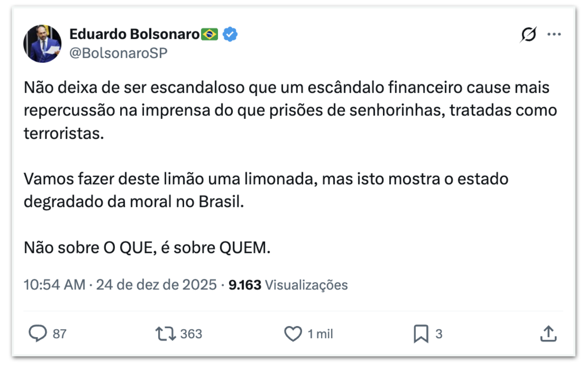
Task: Click the 10:54 AM timestamp
Action: click(54, 285)
